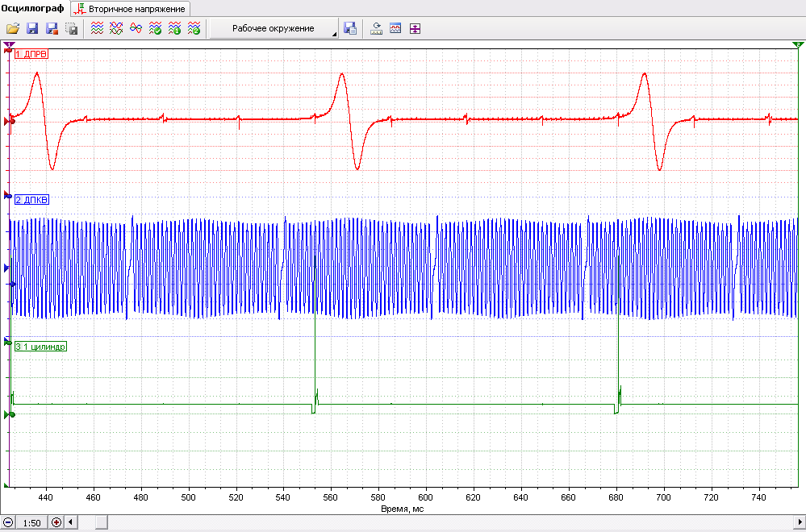This screenshot has width=806, height=532.
Task: Save with the first blue floppy icon
Action: (32, 29)
